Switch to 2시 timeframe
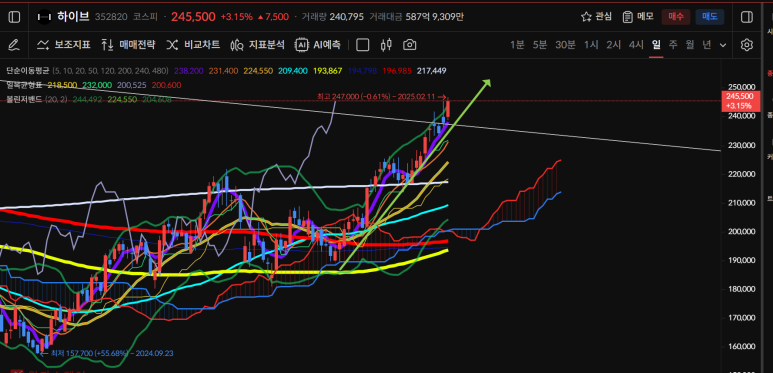 point(614,45)
